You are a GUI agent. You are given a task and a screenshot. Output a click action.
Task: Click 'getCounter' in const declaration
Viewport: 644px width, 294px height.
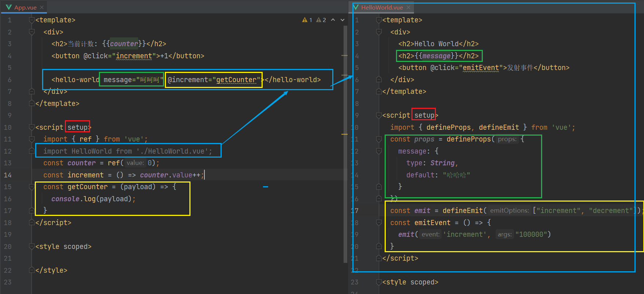click(88, 187)
